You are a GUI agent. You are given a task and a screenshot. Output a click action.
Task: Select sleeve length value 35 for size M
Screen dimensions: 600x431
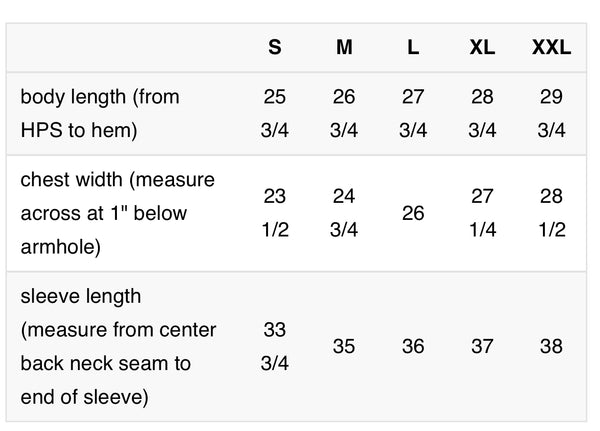pos(344,347)
